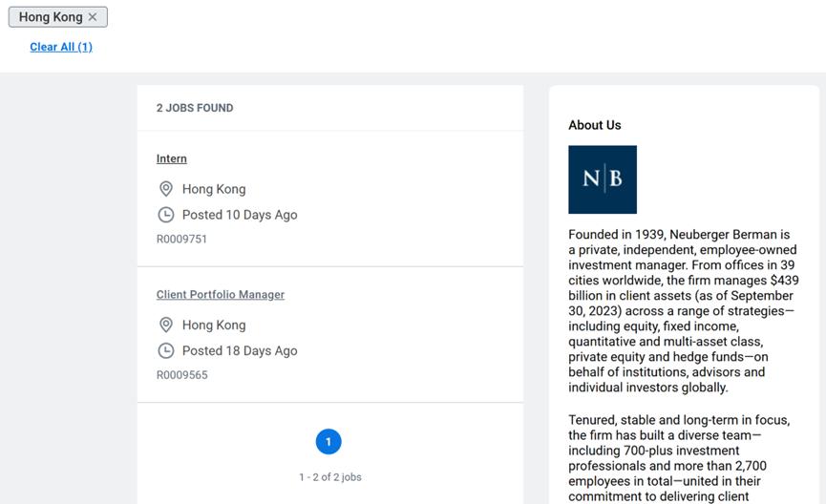Viewport: 826px width, 504px height.
Task: Remove the Hong Kong filter chip X
Action: click(x=93, y=17)
